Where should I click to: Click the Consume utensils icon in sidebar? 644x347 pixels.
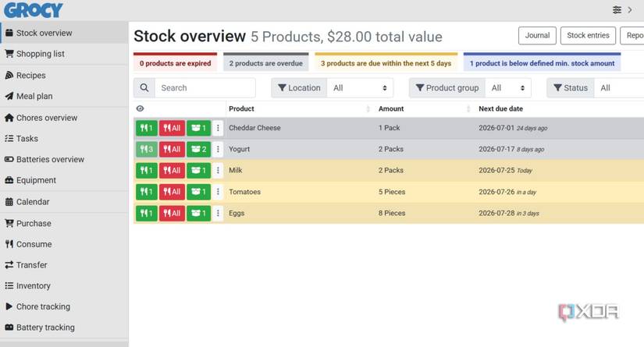(x=9, y=244)
